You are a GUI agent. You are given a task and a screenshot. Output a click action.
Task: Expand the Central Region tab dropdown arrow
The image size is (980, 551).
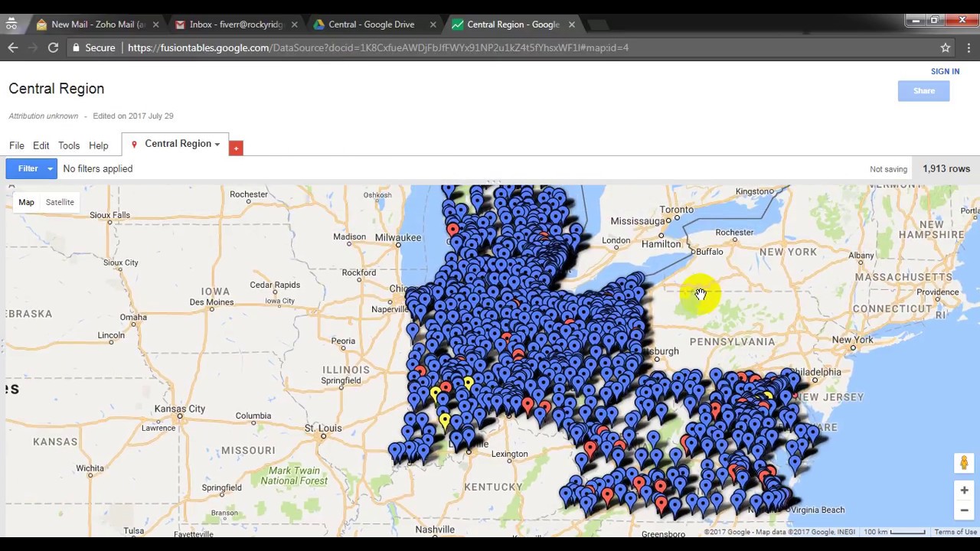coord(217,145)
